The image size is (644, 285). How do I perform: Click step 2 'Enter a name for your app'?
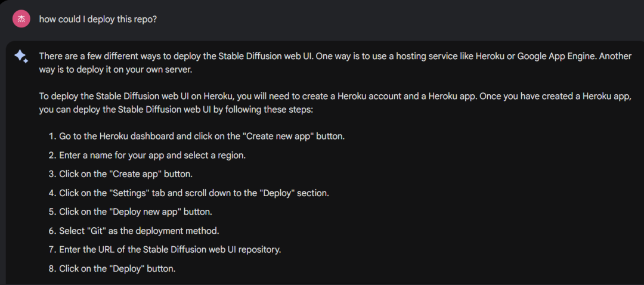click(x=147, y=155)
